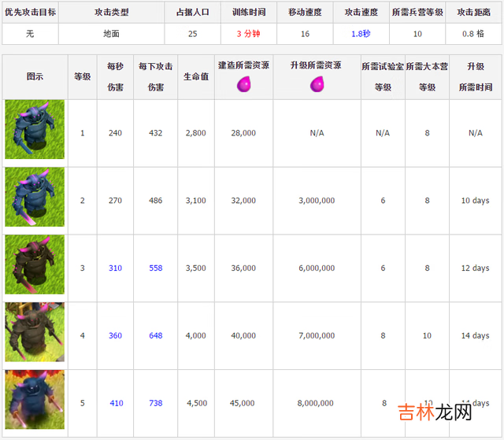Click the '32,000' build cost cell

243,201
